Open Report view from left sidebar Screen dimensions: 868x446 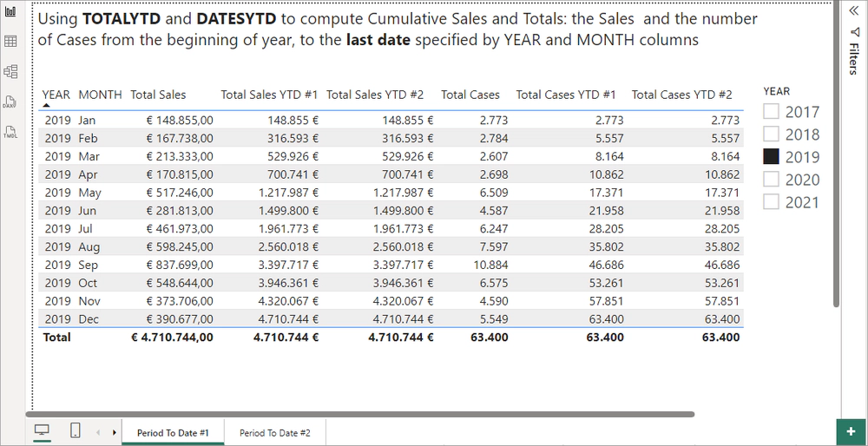tap(11, 13)
